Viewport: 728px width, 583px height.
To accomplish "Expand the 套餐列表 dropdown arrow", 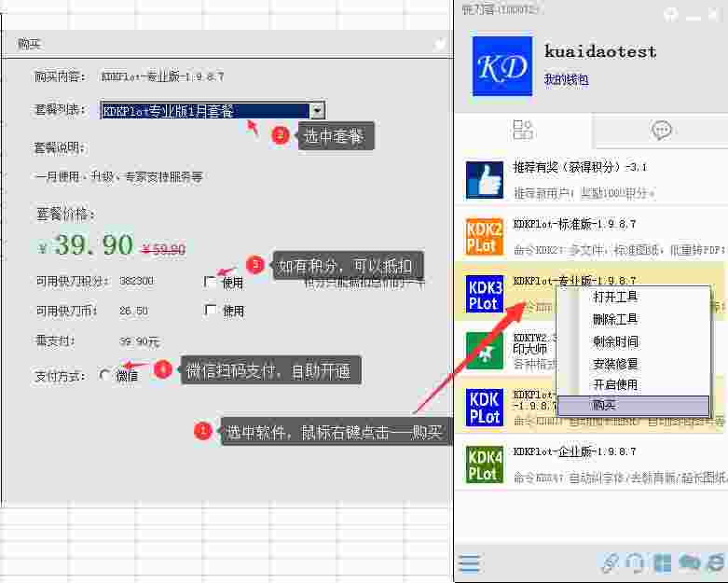I will [317, 110].
